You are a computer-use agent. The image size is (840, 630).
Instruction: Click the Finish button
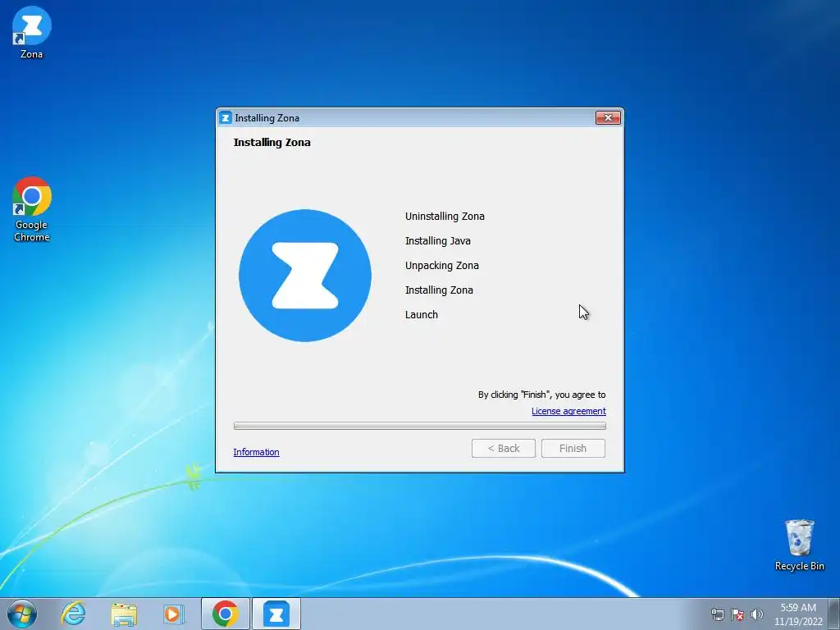coord(573,449)
